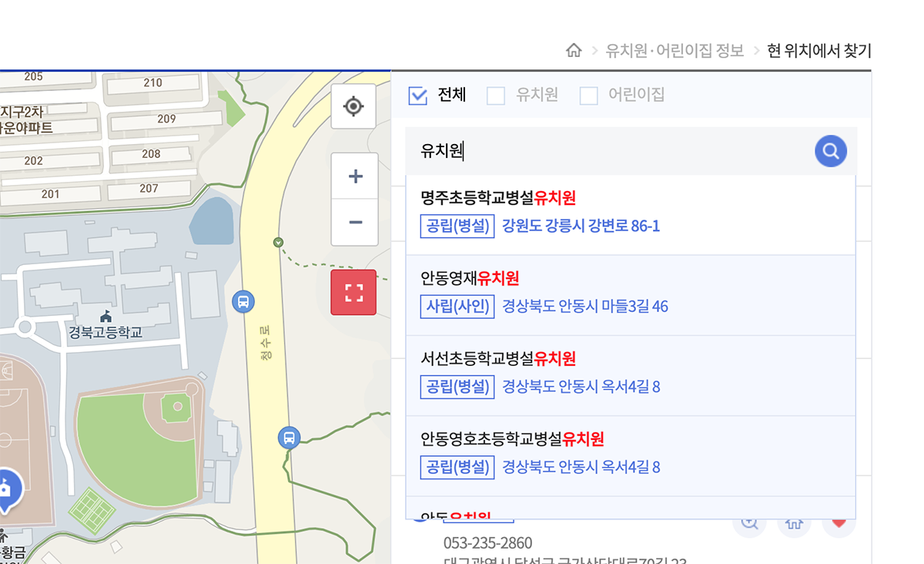
Task: Select suggestion 안동영재유치원
Action: point(631,295)
